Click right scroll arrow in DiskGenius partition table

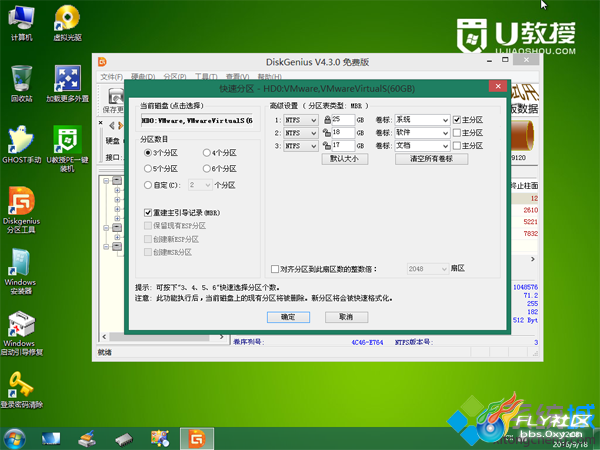(x=533, y=259)
